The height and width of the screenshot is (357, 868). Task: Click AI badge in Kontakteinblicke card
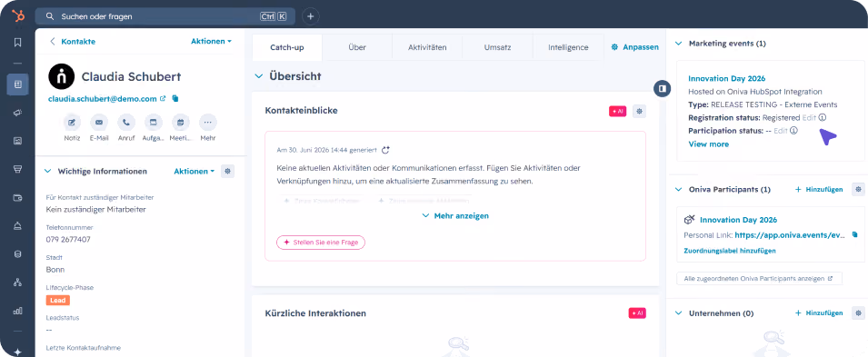[617, 111]
